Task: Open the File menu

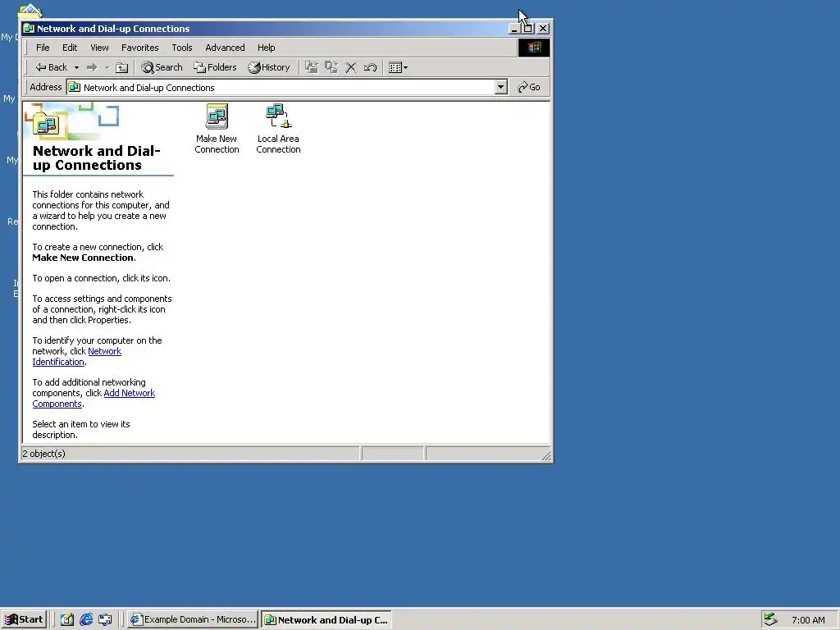Action: [x=43, y=48]
